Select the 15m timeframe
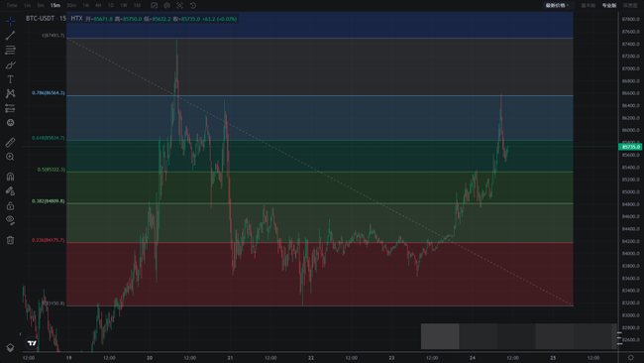Viewport: 644px width, 363px height. 55,5
